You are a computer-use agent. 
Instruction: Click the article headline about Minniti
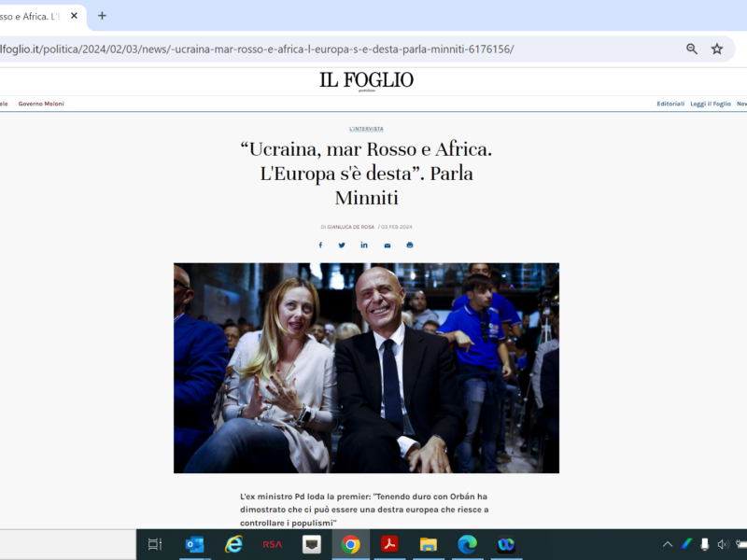[366, 174]
